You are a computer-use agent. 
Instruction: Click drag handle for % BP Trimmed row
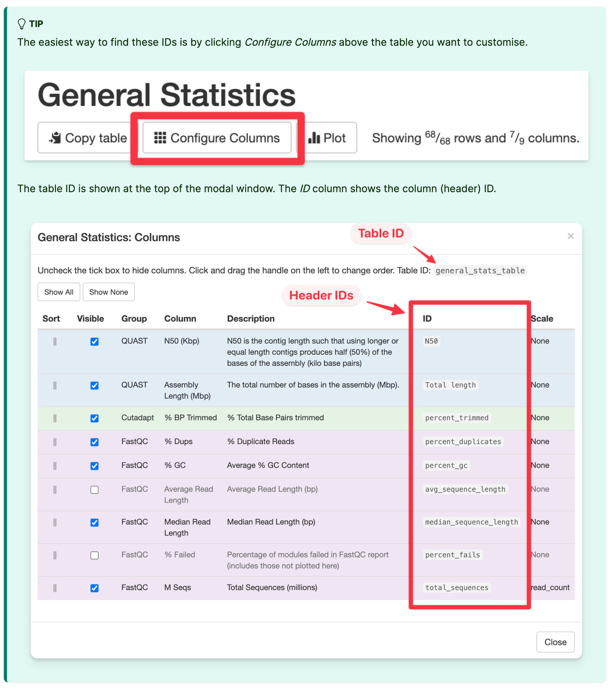click(x=55, y=418)
